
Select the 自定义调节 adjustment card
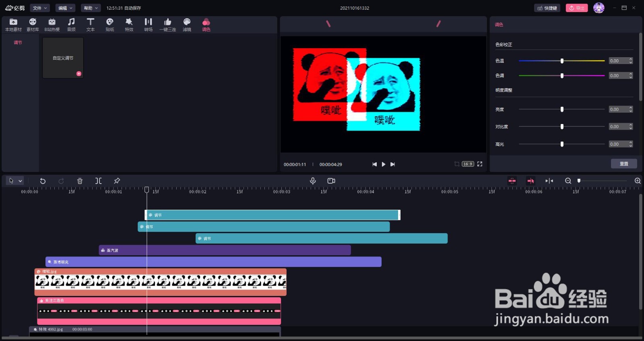click(x=63, y=58)
